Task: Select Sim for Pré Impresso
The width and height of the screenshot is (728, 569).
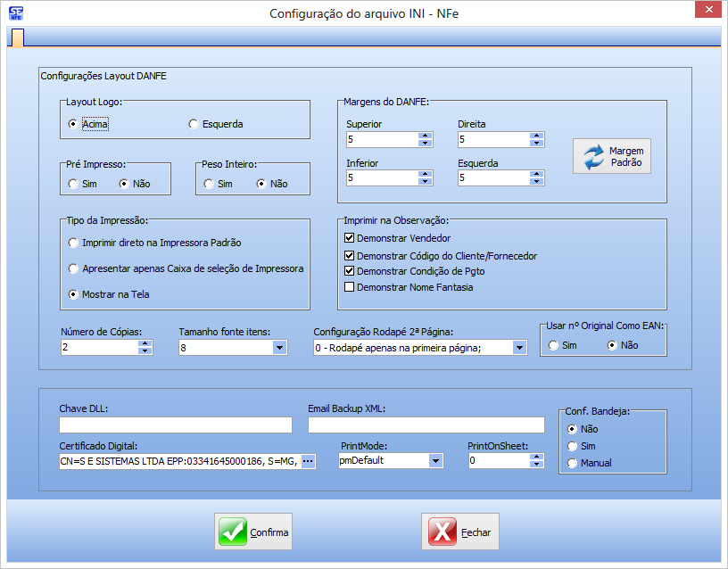Action: tap(73, 184)
